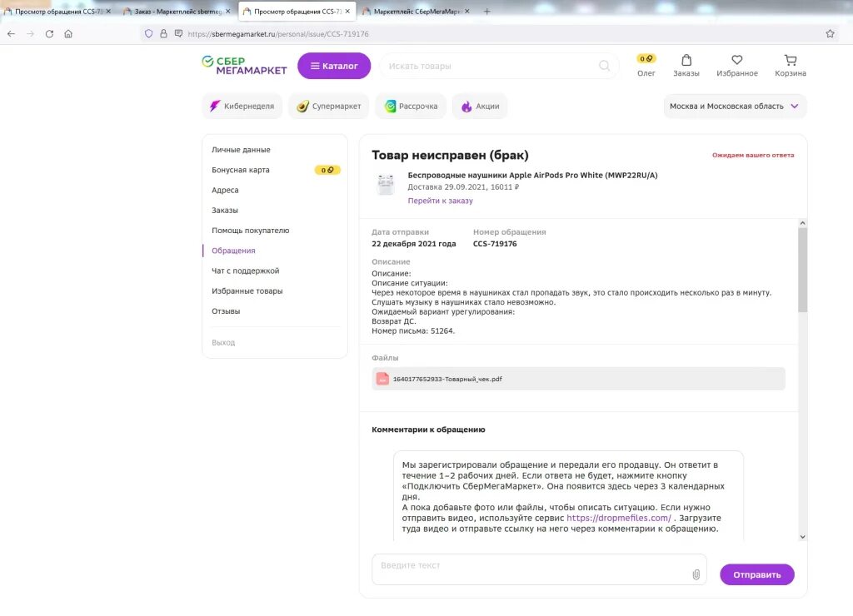This screenshot has height=616, width=853.
Task: Click Выход to log out
Action: coord(223,342)
